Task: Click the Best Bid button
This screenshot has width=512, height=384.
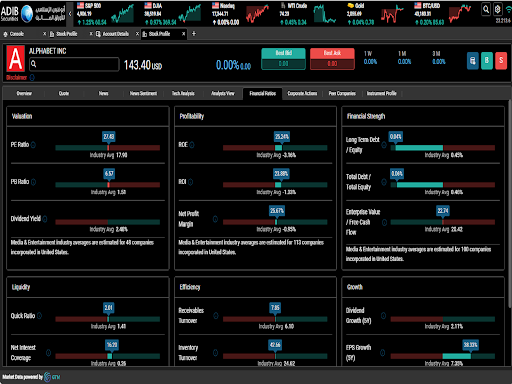Action: (x=284, y=59)
